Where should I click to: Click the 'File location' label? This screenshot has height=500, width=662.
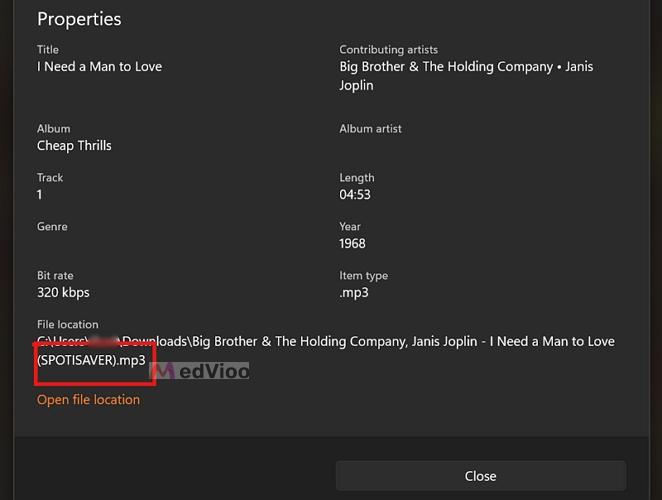tap(68, 324)
